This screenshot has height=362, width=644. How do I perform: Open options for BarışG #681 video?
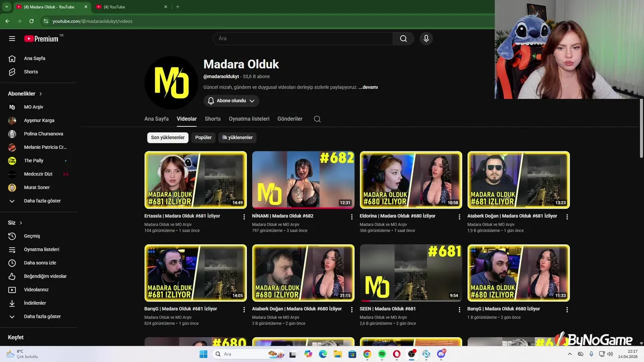244,310
